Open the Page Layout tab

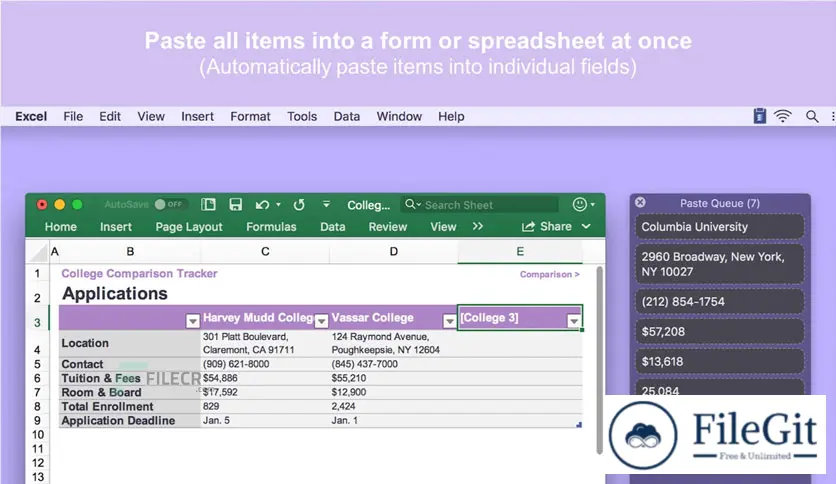click(x=189, y=227)
